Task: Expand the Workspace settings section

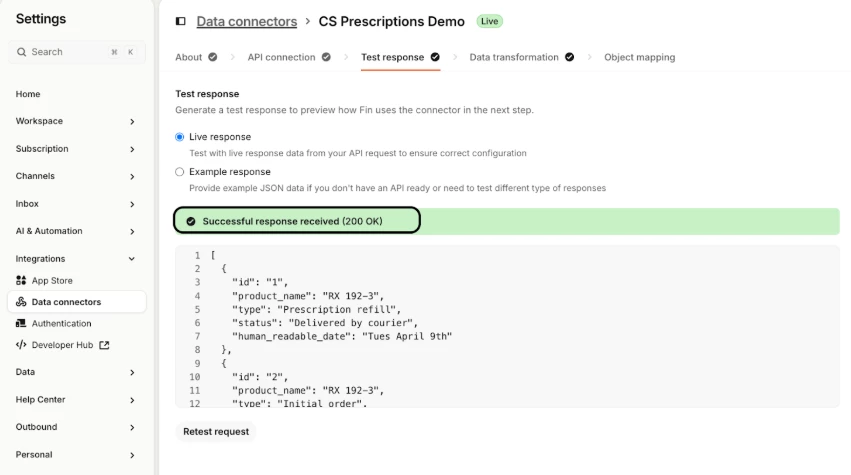Action: tap(132, 121)
